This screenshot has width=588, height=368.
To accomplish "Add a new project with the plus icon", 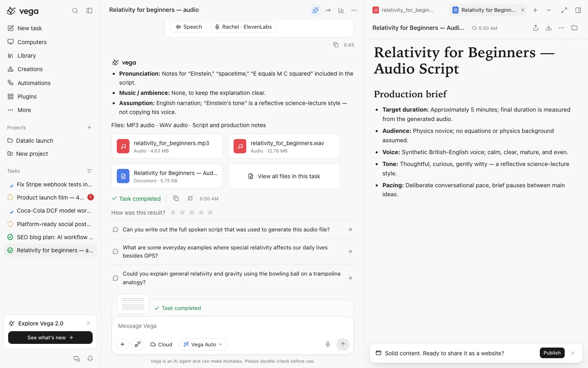I will tap(89, 128).
